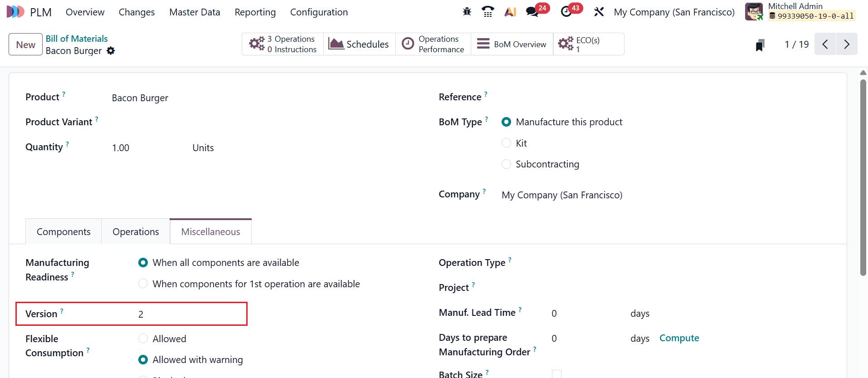Create a New bill of materials

(x=25, y=44)
